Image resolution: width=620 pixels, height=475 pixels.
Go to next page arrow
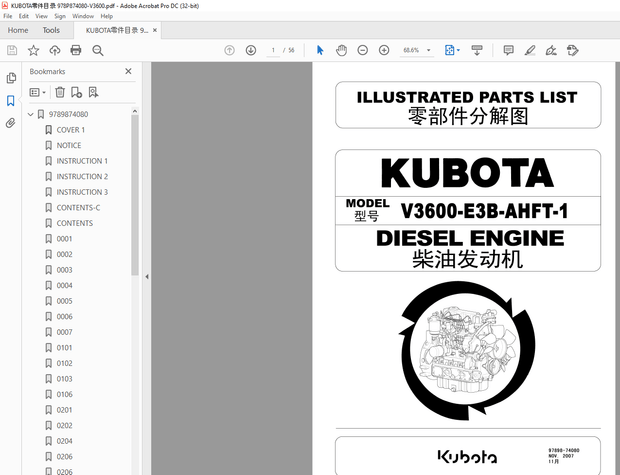point(251,50)
